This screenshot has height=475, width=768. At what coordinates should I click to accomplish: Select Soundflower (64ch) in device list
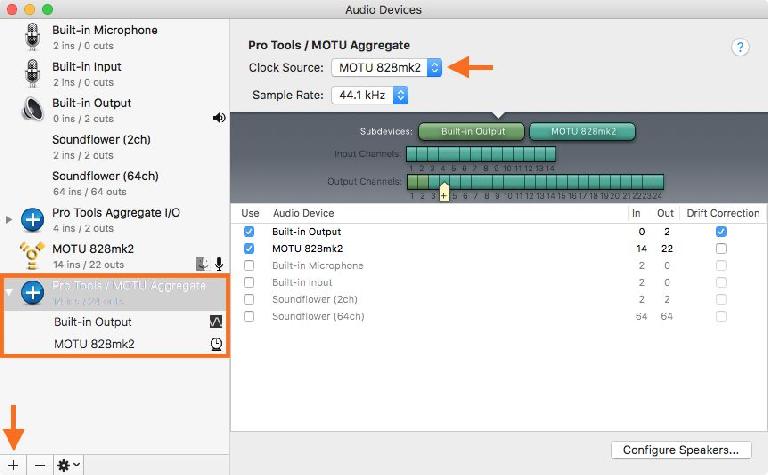point(115,183)
